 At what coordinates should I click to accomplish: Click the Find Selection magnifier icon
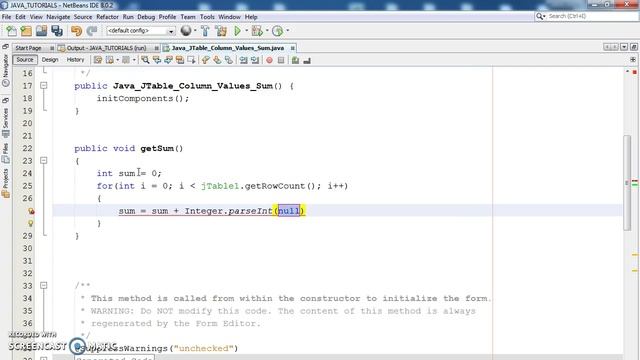[145, 60]
